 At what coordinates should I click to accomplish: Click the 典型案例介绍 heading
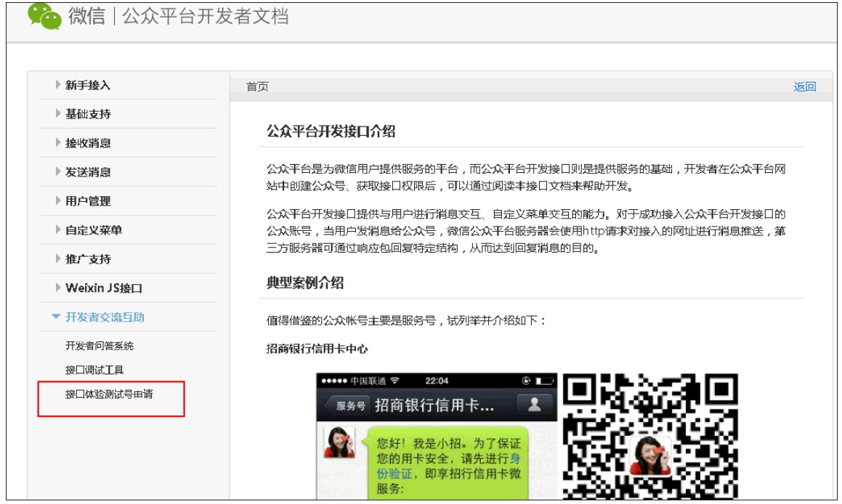305,283
